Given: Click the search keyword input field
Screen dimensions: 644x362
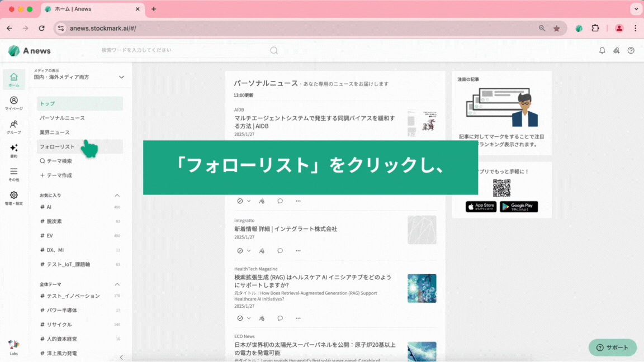Looking at the screenshot, I should (x=184, y=50).
